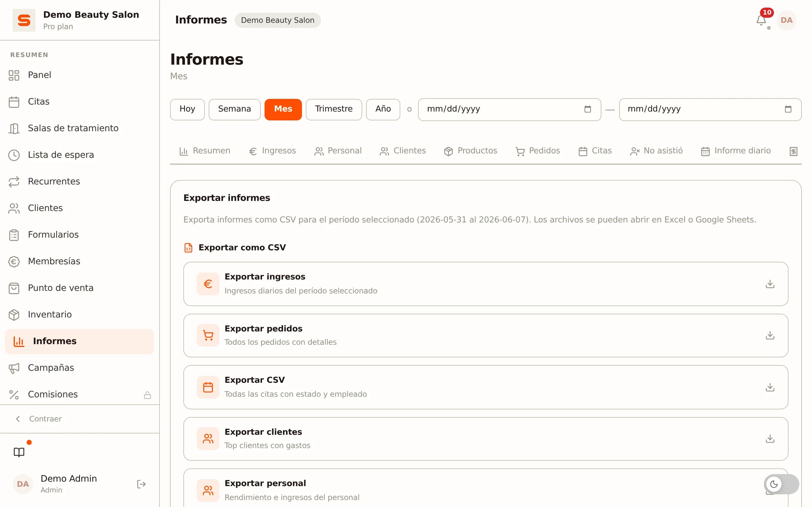Open the end date calendar picker
812x507 pixels.
[788, 109]
